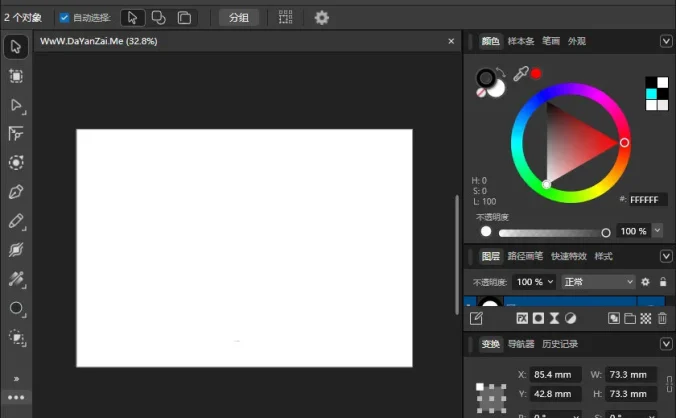Select the Place image tool
Viewport: 676px width, 418px height.
16,337
